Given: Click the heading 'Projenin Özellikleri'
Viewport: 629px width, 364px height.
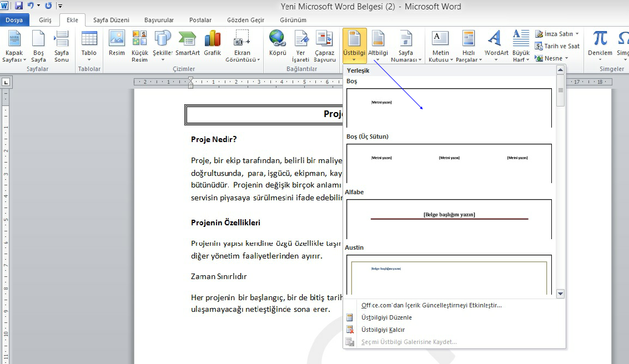Looking at the screenshot, I should [225, 223].
